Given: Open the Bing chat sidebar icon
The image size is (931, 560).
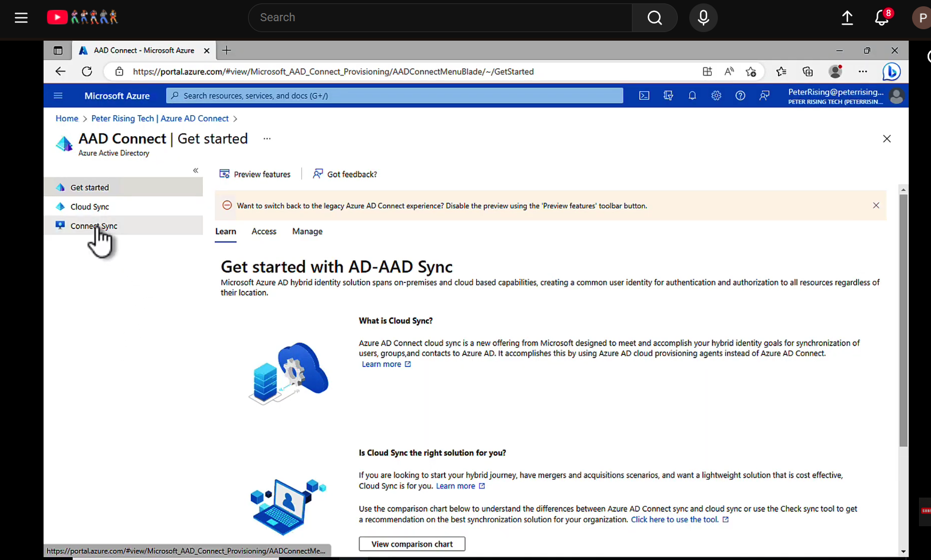Looking at the screenshot, I should [x=891, y=72].
